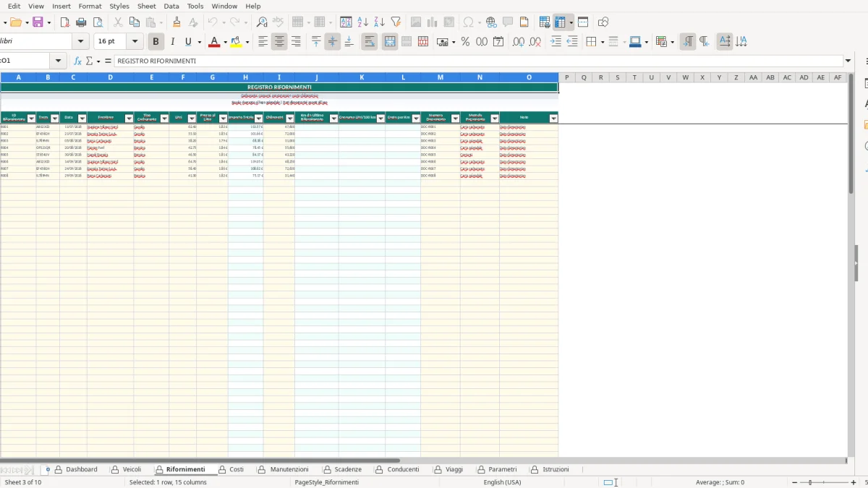
Task: Open the Font Color dropdown arrow
Action: click(225, 42)
